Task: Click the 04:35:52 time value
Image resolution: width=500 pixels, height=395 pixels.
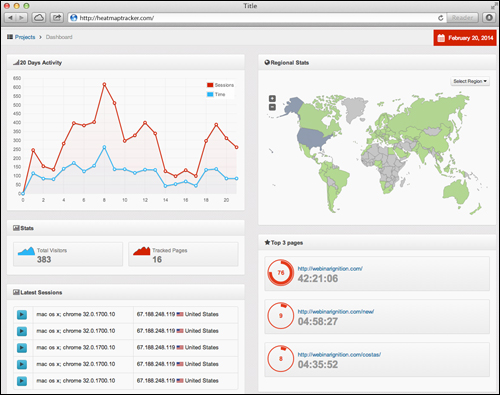Action: [x=318, y=365]
